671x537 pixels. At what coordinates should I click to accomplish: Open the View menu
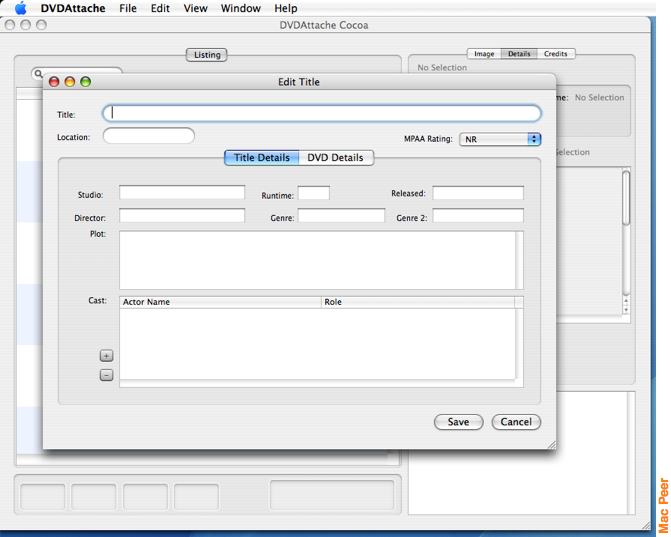coord(195,8)
